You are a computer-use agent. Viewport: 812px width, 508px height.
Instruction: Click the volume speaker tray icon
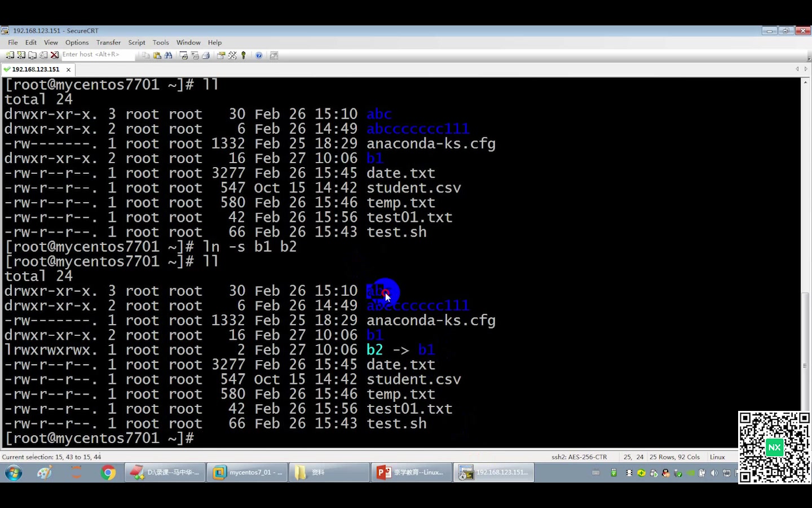coord(714,473)
